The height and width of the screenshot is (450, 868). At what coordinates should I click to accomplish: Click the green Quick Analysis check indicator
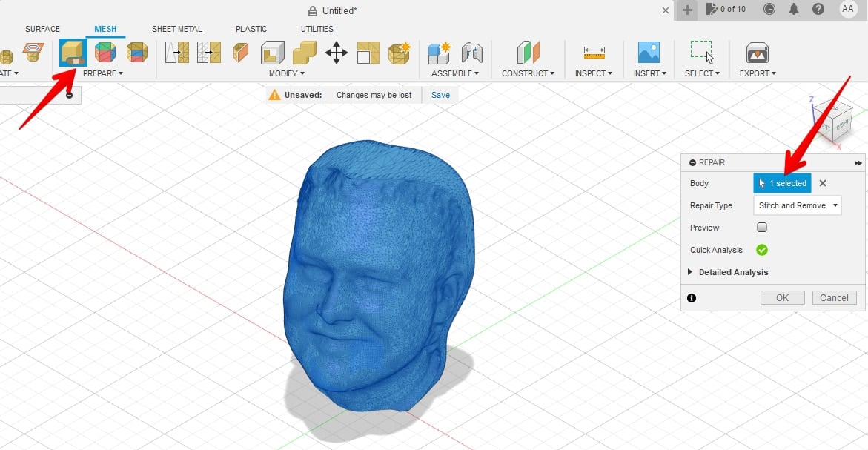point(762,250)
